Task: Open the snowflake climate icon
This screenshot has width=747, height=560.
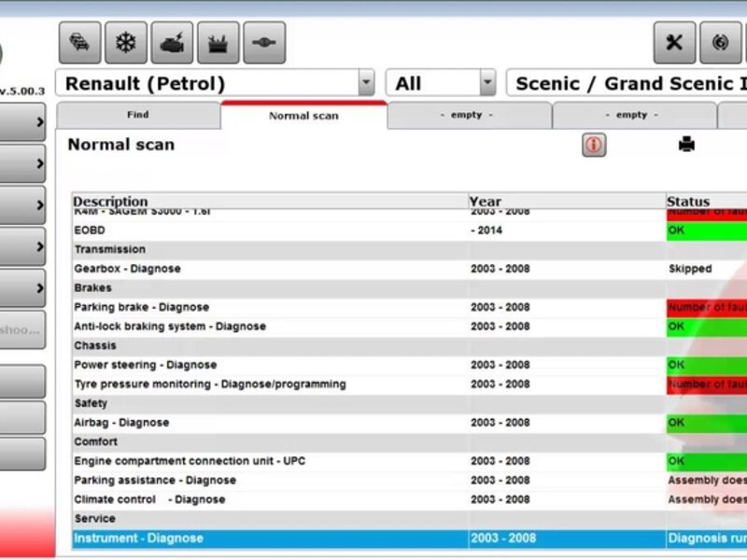Action: [125, 43]
